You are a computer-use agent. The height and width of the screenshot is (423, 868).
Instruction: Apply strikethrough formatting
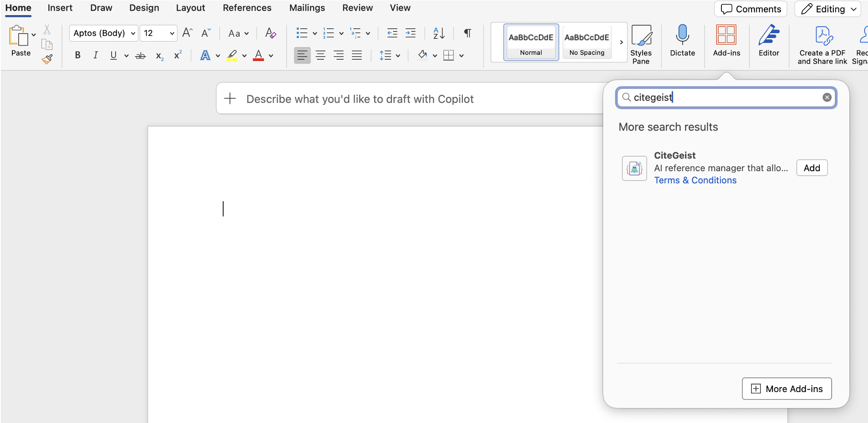140,56
